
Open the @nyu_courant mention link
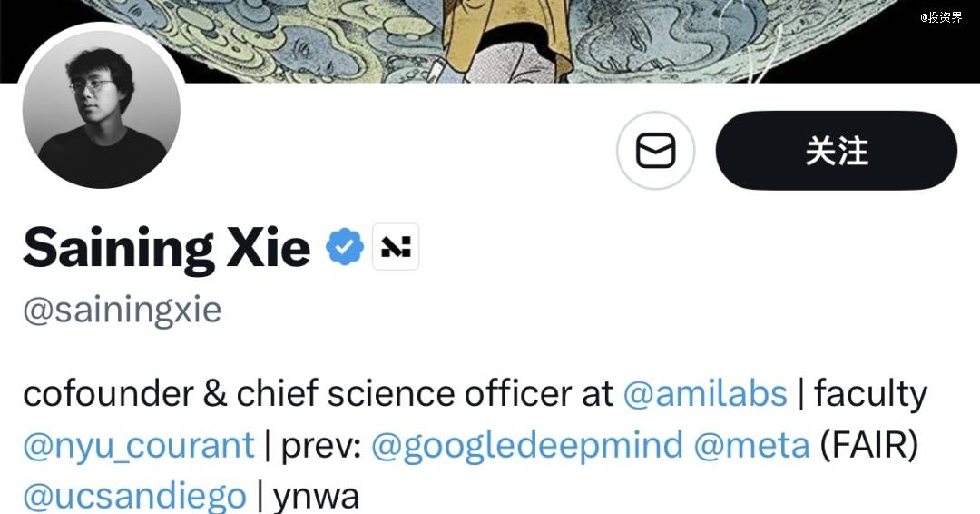pyautogui.click(x=139, y=446)
